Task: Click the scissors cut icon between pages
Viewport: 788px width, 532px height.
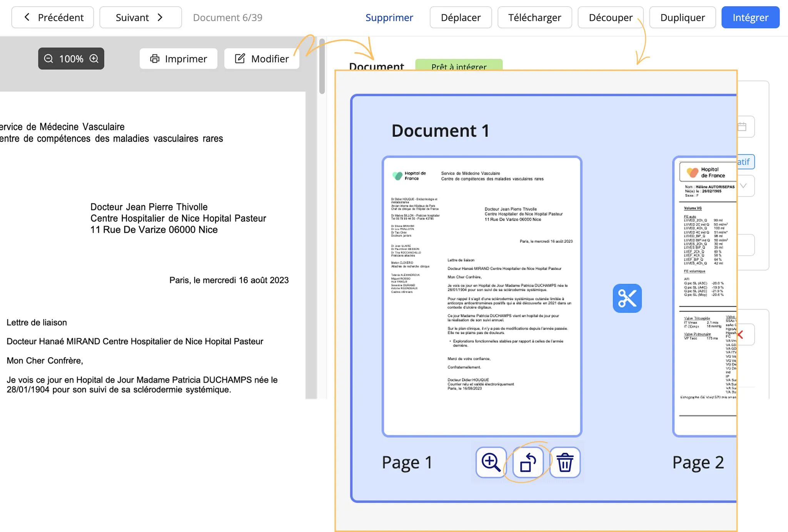Action: 627,298
